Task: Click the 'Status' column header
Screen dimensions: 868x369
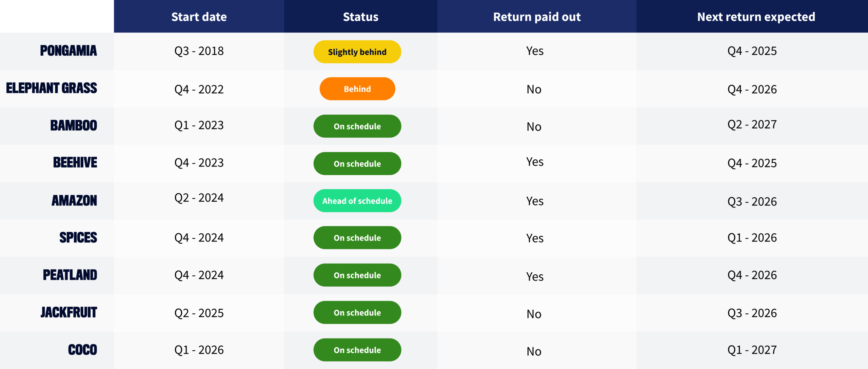Action: [x=360, y=17]
